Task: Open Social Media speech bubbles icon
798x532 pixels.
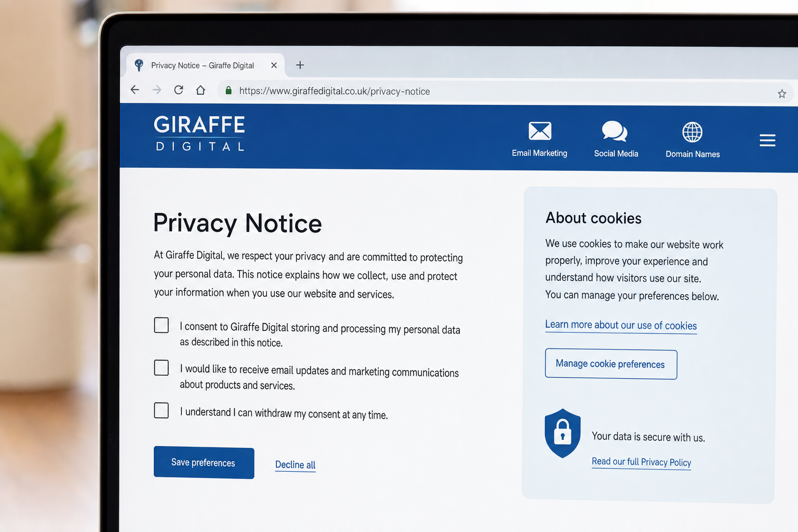Action: click(x=615, y=131)
